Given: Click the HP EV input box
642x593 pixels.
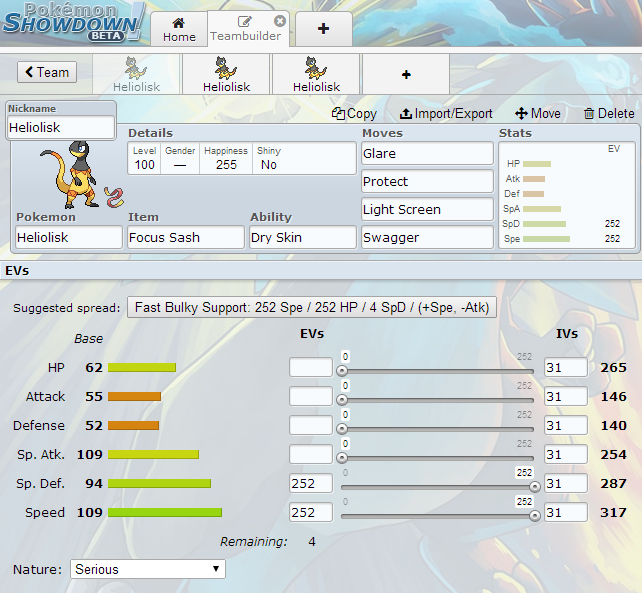Looking at the screenshot, I should tap(311, 367).
